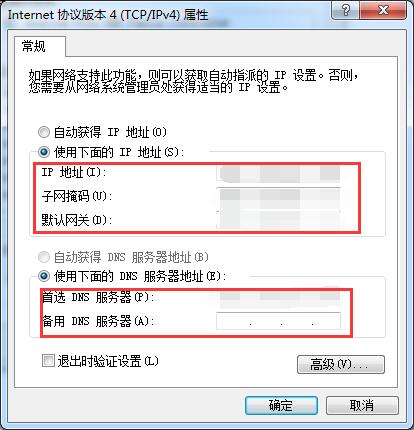This screenshot has height=430, width=414.
Task: Close the TCP/IPv4 properties dialog
Action: point(383,10)
